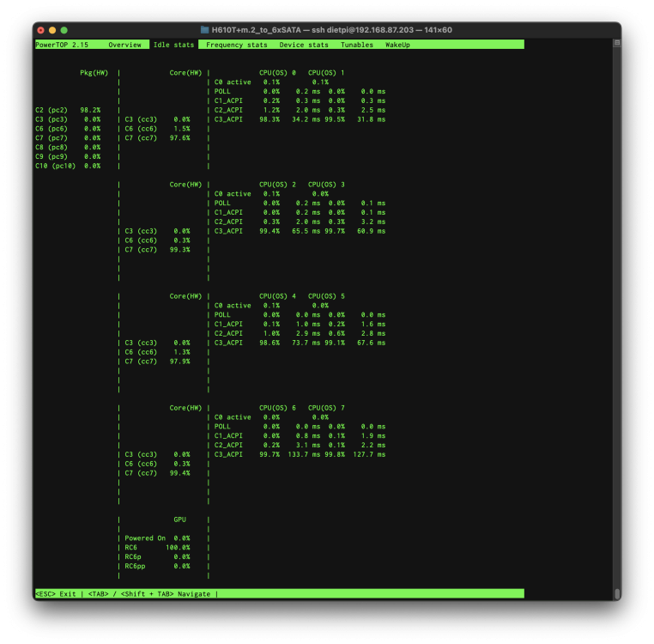Image resolution: width=654 pixels, height=644 pixels.
Task: Click the C6 (cc6) 1.3% core row
Action: [157, 352]
